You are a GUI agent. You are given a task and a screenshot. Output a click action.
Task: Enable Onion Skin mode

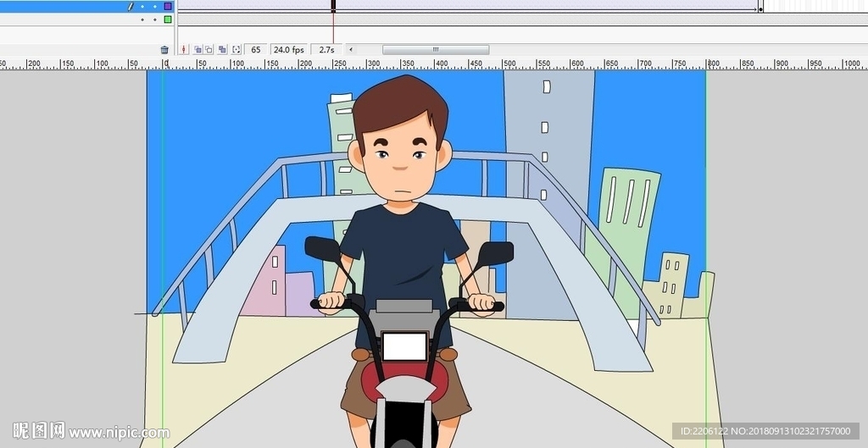click(x=198, y=50)
